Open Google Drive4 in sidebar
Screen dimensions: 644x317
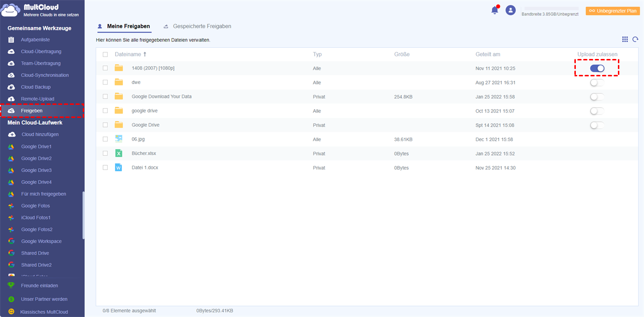[x=36, y=182]
